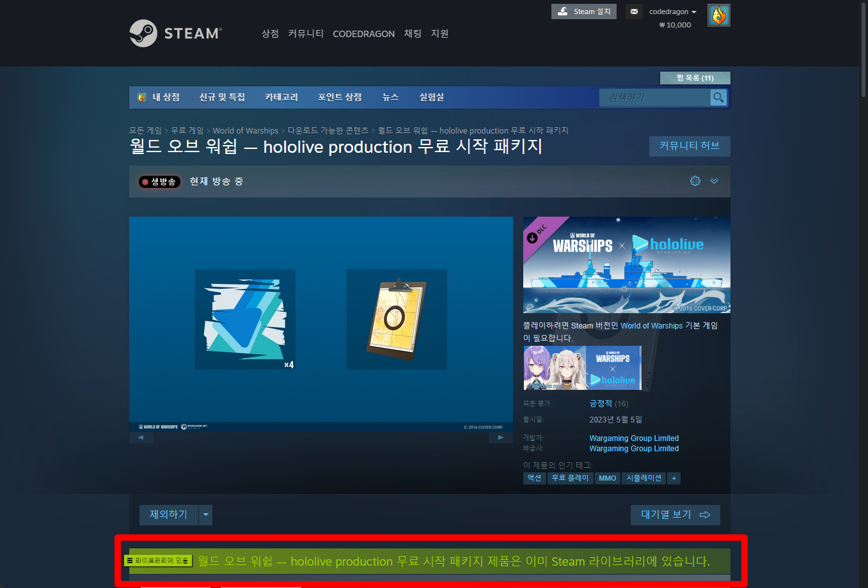Open the 지원 menu
Image resolution: width=868 pixels, height=588 pixels.
click(x=439, y=33)
